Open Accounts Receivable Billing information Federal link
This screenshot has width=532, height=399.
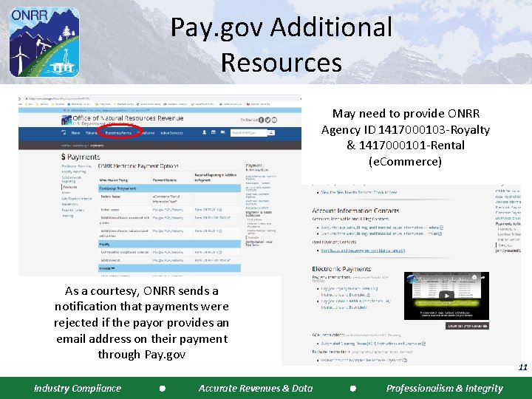382,228
